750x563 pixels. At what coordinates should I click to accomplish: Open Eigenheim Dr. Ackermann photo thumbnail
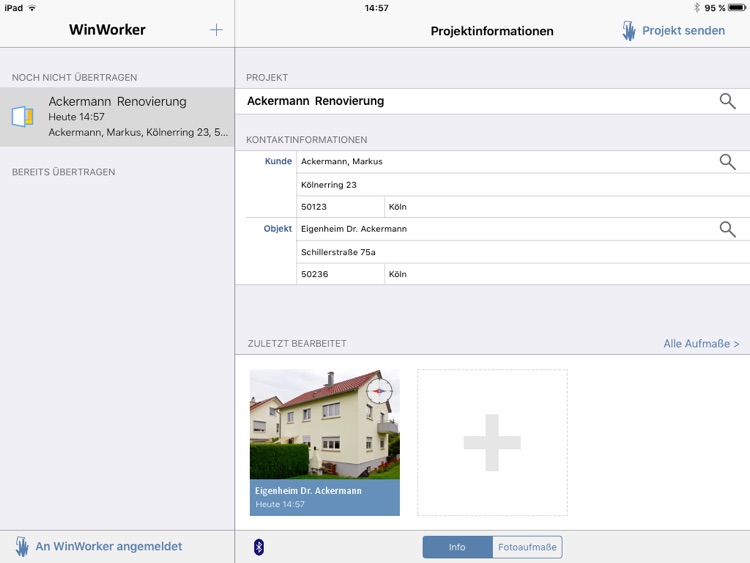click(324, 442)
